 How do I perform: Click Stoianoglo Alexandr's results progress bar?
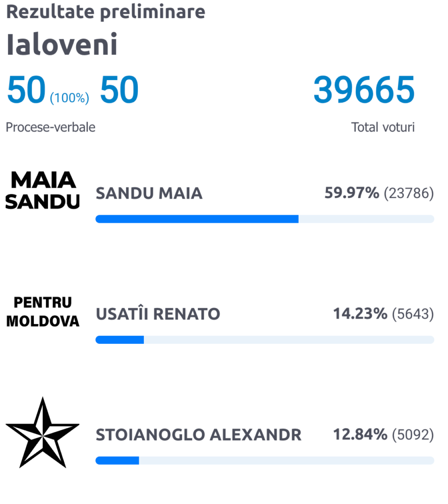click(264, 461)
